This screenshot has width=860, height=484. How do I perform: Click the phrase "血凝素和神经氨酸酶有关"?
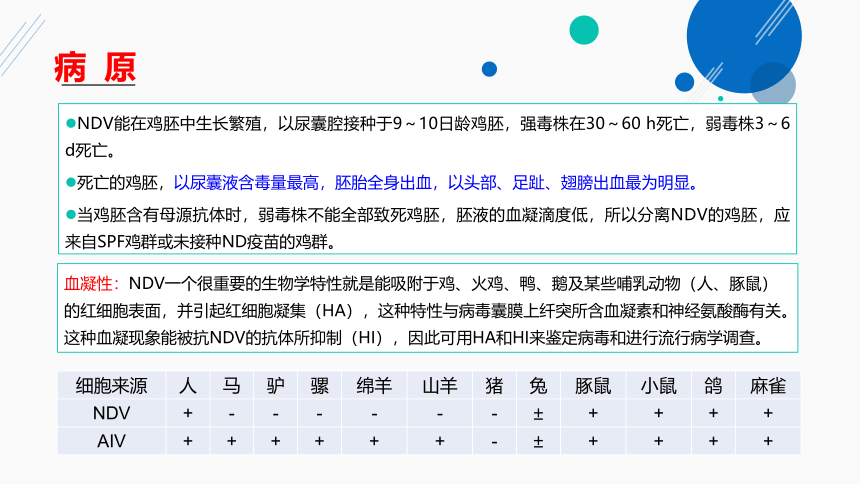(693, 311)
